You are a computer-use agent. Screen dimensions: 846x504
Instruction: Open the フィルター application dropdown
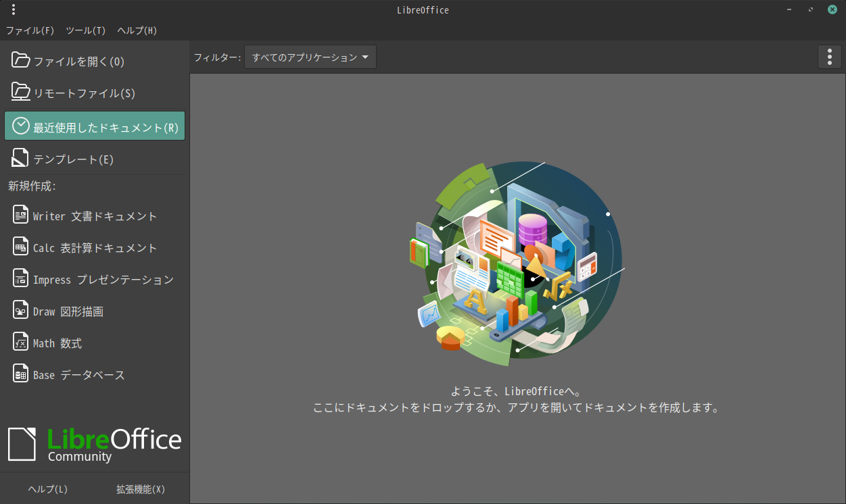310,57
